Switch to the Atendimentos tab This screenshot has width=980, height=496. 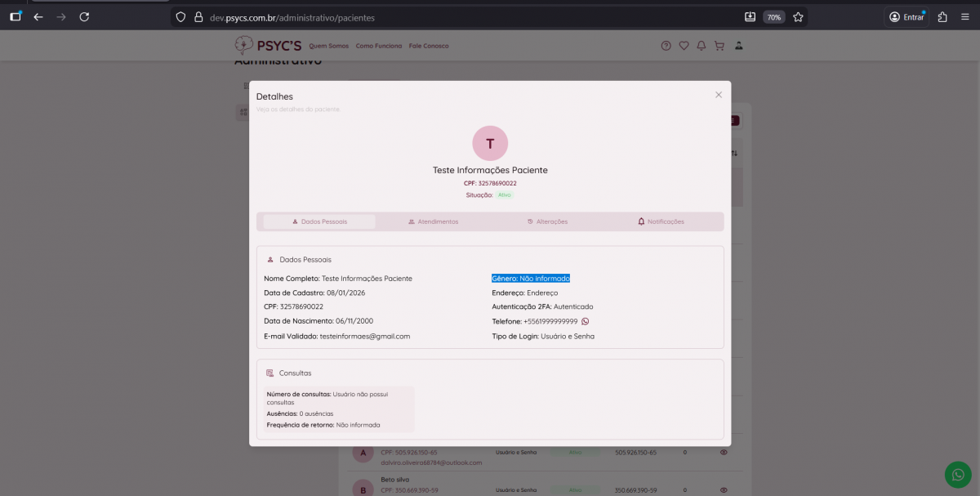point(433,221)
